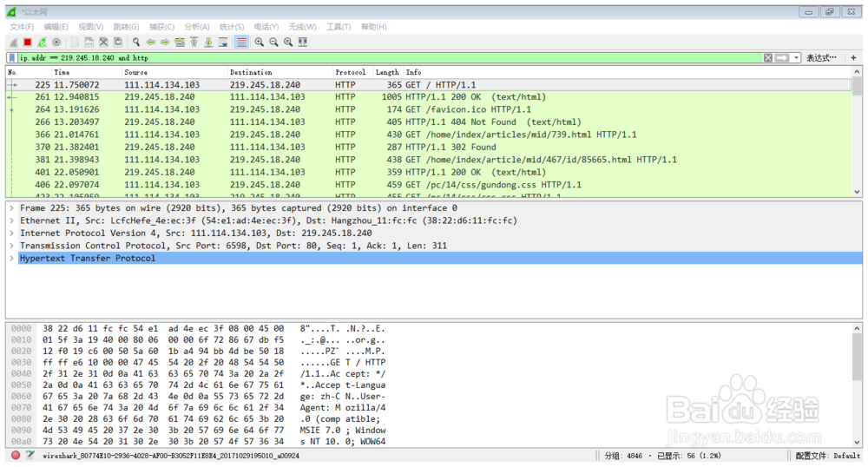This screenshot has height=467, width=868.
Task: Open the filter history dropdown arrow
Action: point(796,57)
